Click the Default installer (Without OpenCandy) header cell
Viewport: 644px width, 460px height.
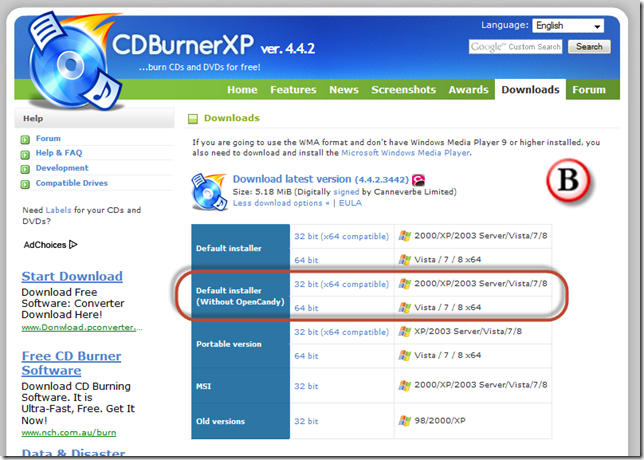[241, 296]
